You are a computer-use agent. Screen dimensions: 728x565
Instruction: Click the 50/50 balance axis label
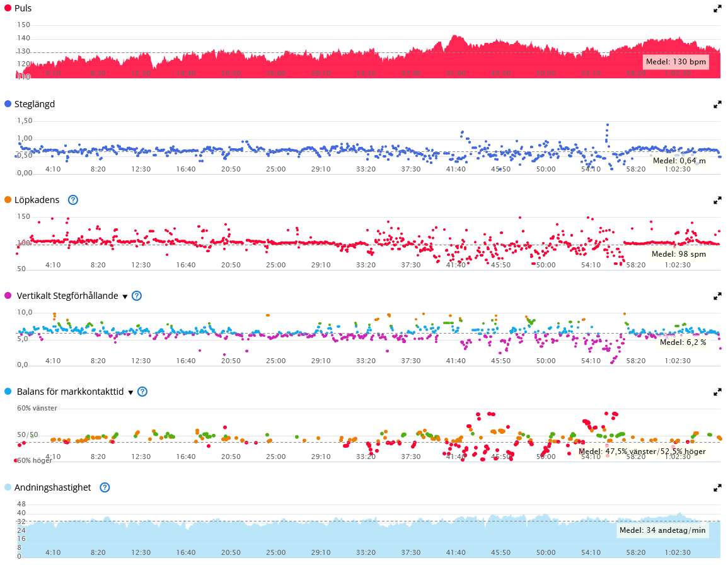coord(27,435)
